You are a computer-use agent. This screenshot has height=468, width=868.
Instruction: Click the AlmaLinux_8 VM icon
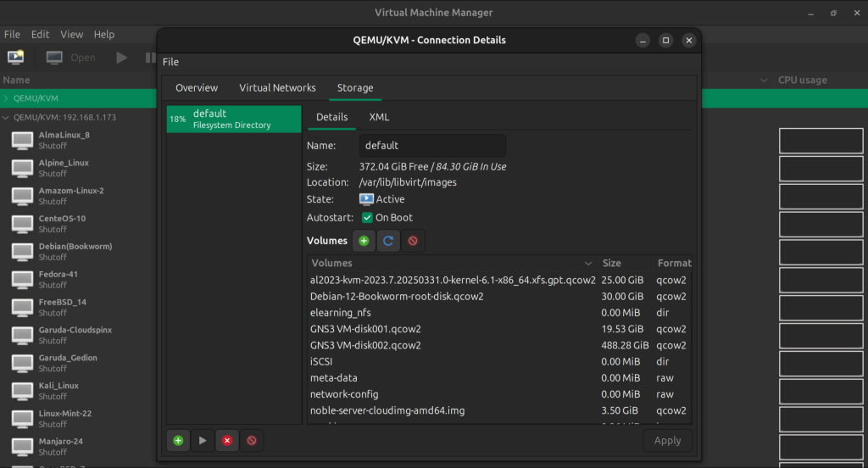[23, 141]
